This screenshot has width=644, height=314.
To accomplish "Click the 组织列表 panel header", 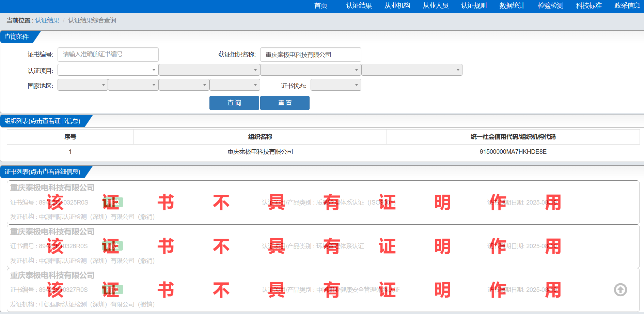I will tap(43, 121).
